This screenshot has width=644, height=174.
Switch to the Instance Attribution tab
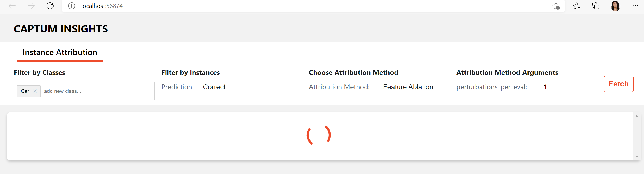(x=60, y=52)
